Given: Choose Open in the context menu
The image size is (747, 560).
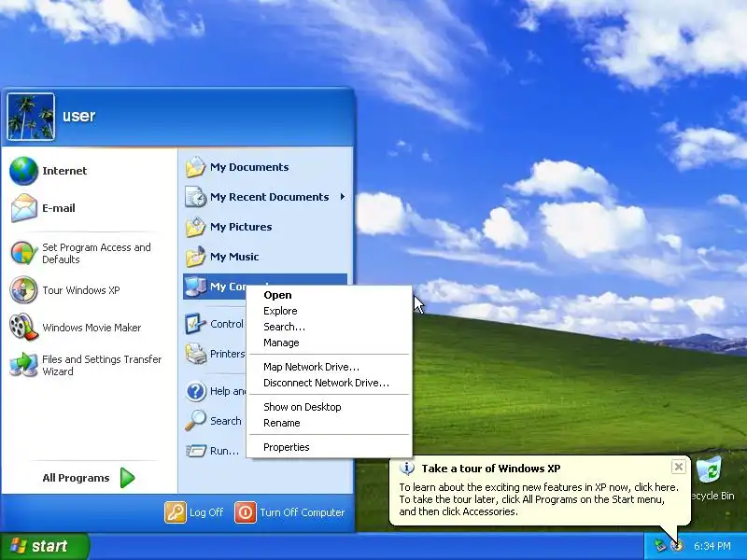Looking at the screenshot, I should click(x=330, y=295).
